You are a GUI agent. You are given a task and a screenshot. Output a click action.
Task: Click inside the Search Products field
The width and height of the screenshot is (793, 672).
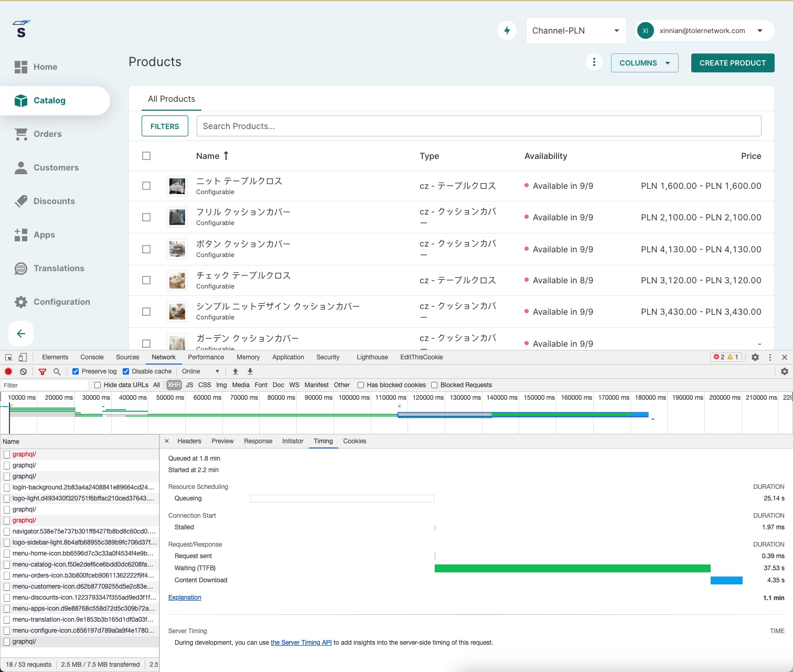coord(478,126)
